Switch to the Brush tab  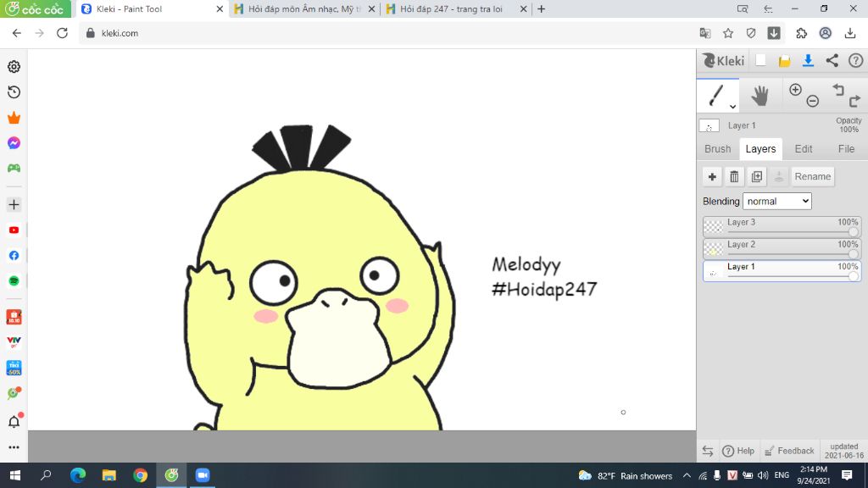[x=717, y=149]
